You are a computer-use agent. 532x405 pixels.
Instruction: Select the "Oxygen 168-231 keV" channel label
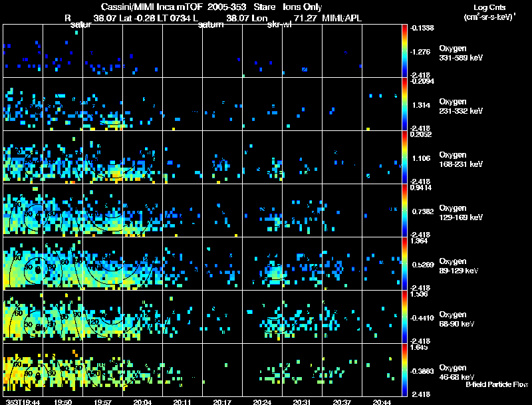click(461, 160)
